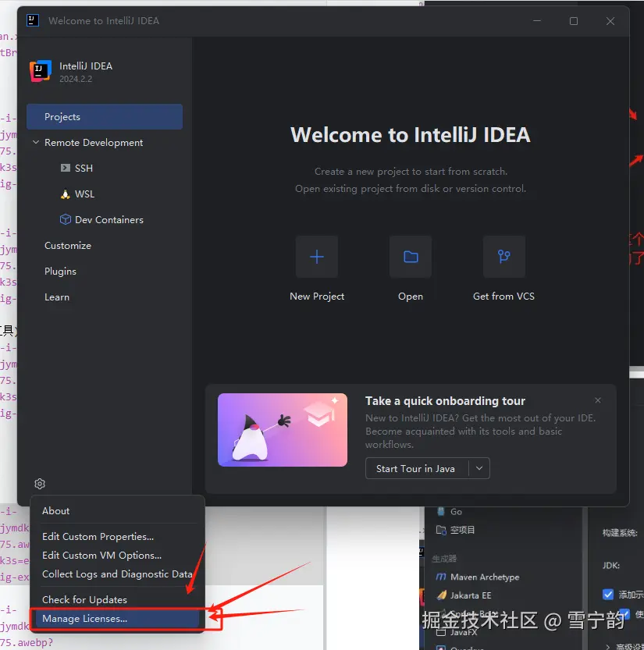644x650 pixels.
Task: Click the Go gopher icon behind
Action: (441, 511)
